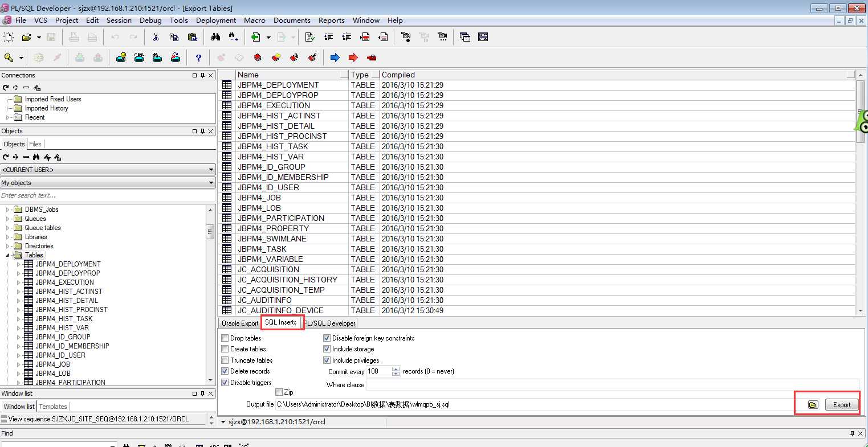Toggle the Disable triggers checkbox
The image size is (868, 447).
pyautogui.click(x=225, y=383)
